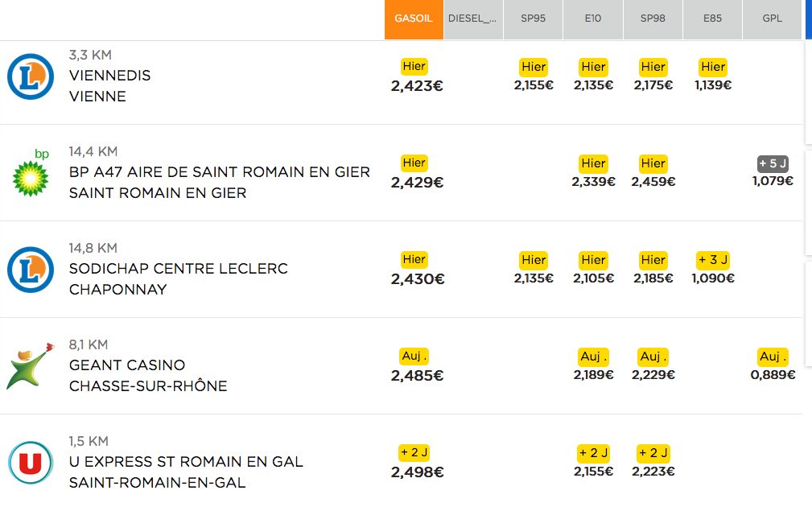
Task: Open U EXPRESS ST ROMAIN EN GAL station
Action: [x=186, y=472]
